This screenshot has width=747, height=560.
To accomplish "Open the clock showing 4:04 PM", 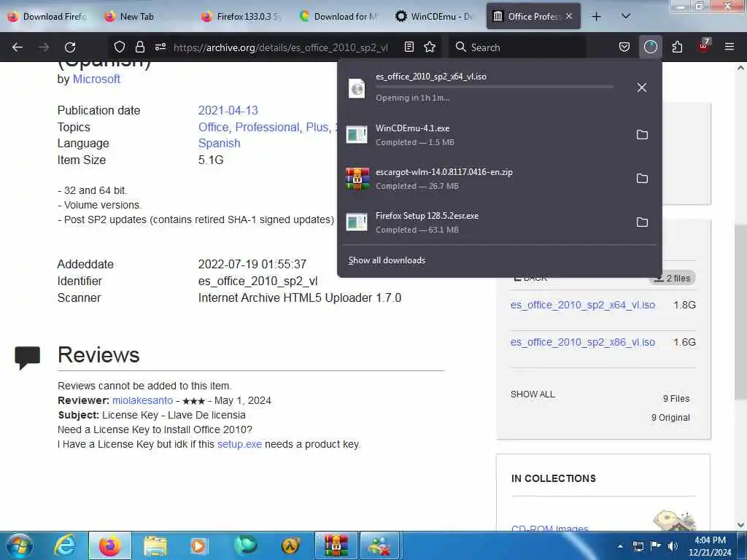I will point(710,546).
